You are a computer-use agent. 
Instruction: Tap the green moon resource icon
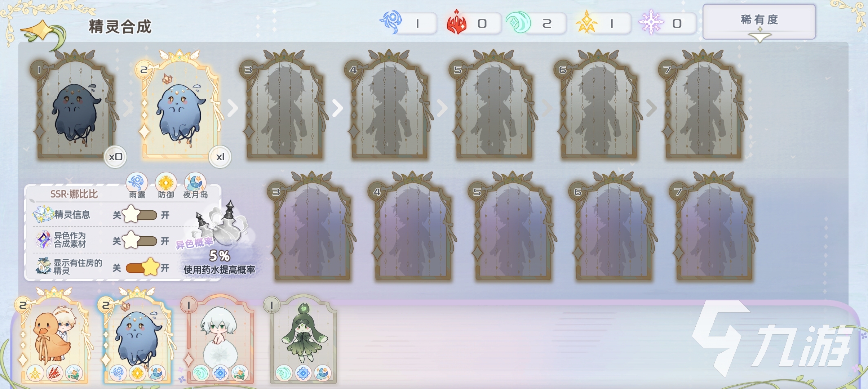click(x=518, y=22)
